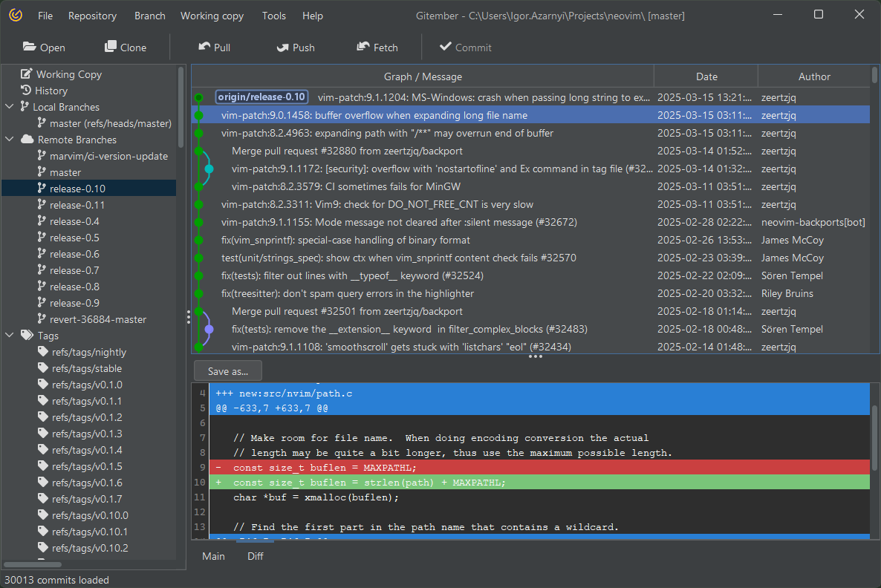
Task: Click the Open repository folder icon
Action: (x=30, y=47)
